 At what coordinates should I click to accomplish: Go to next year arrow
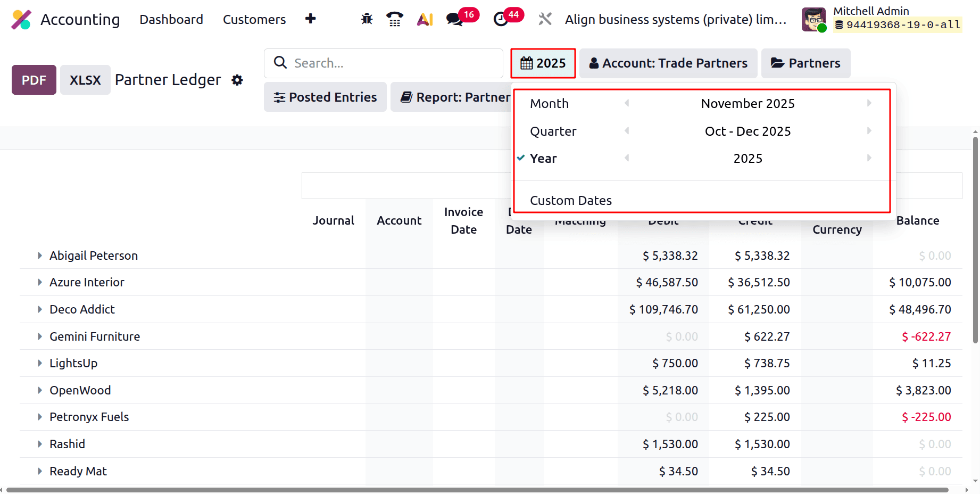(x=869, y=158)
